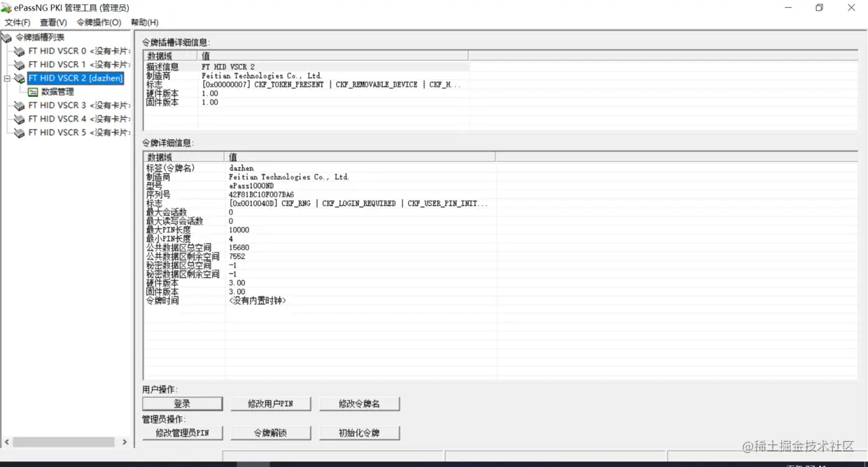This screenshot has width=868, height=467.
Task: Select the FT HID VSCR 1 tree item
Action: [x=79, y=64]
